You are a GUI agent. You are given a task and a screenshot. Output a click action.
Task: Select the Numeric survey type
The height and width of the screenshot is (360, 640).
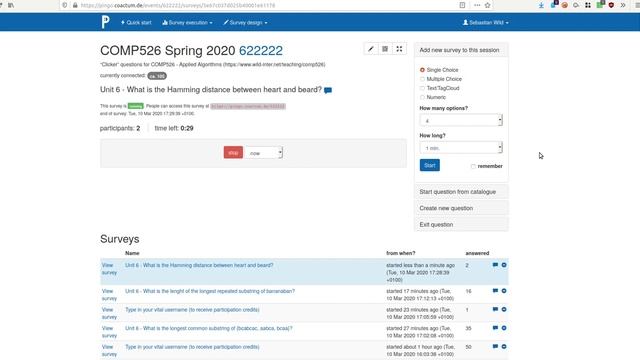click(422, 97)
